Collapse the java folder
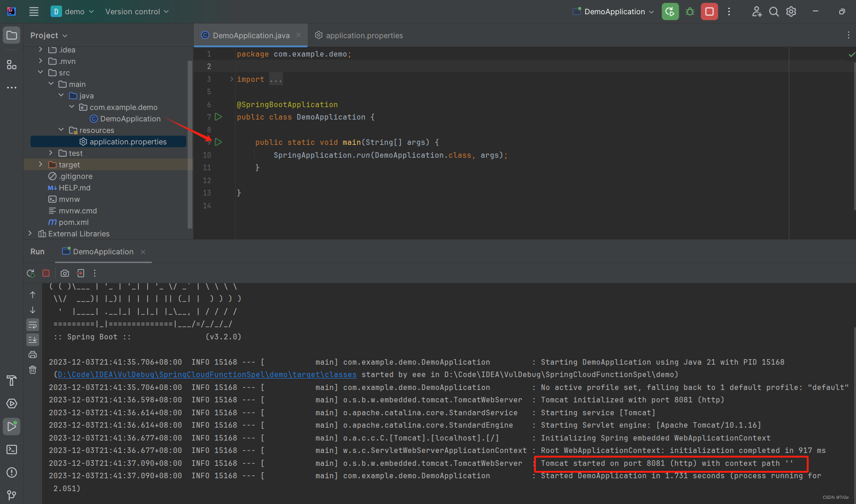The height and width of the screenshot is (504, 856). tap(61, 95)
